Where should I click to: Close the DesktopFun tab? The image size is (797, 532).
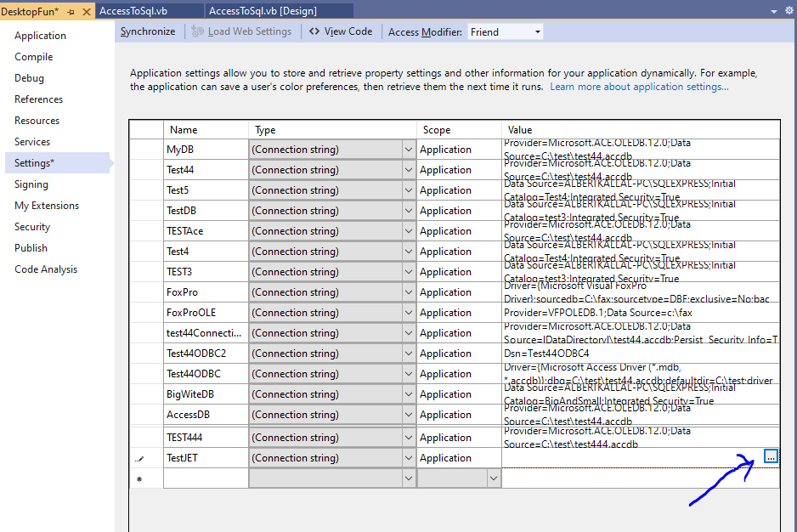coord(87,12)
